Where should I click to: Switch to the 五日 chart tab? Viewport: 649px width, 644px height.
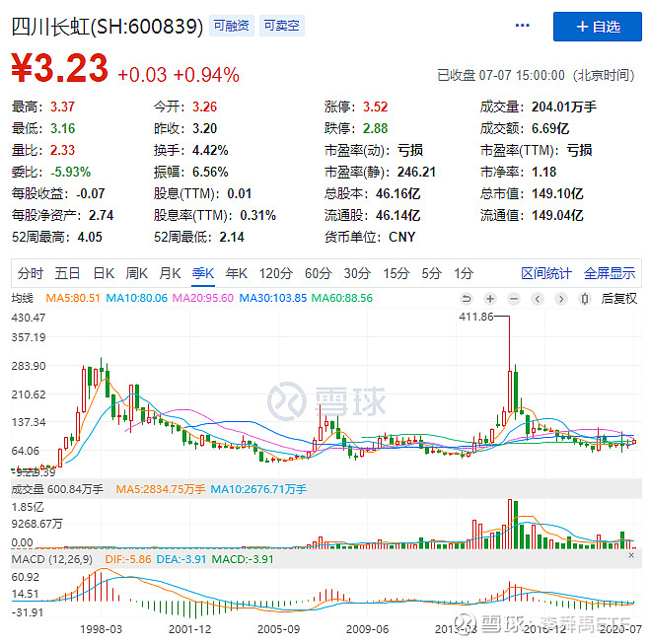point(67,273)
